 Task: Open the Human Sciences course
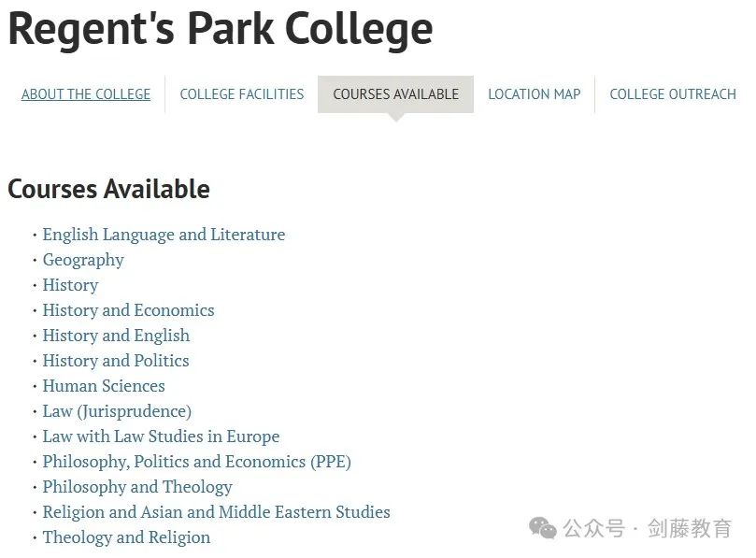(104, 386)
